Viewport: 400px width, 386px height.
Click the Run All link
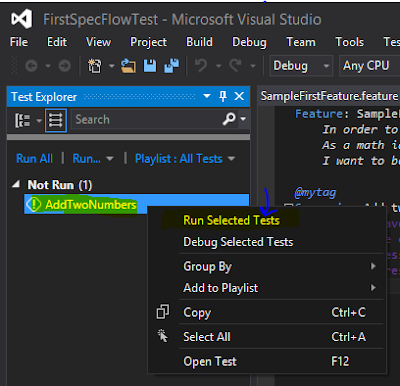pyautogui.click(x=34, y=159)
